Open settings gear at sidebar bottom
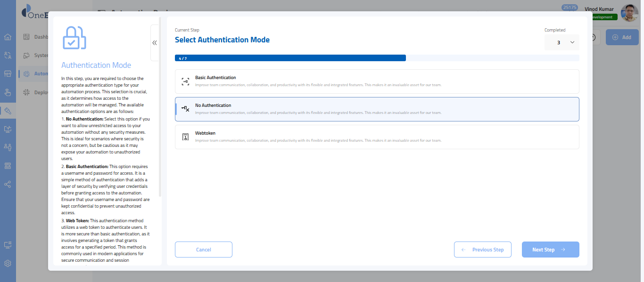This screenshot has height=282, width=644. [8, 264]
